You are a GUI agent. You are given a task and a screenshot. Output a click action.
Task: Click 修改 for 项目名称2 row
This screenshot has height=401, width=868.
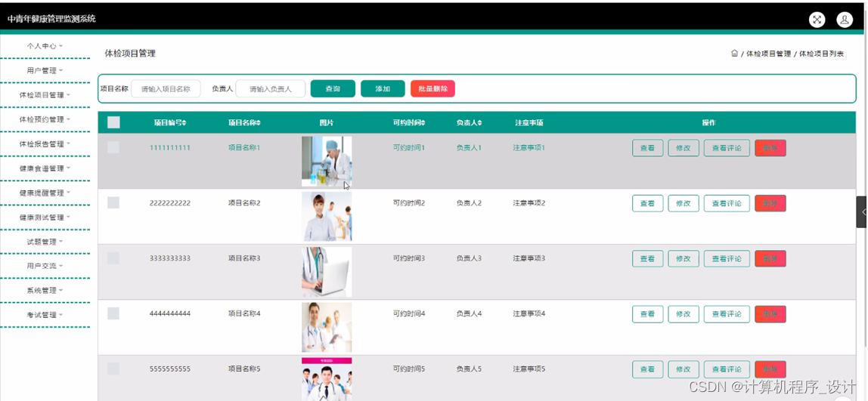pos(684,203)
